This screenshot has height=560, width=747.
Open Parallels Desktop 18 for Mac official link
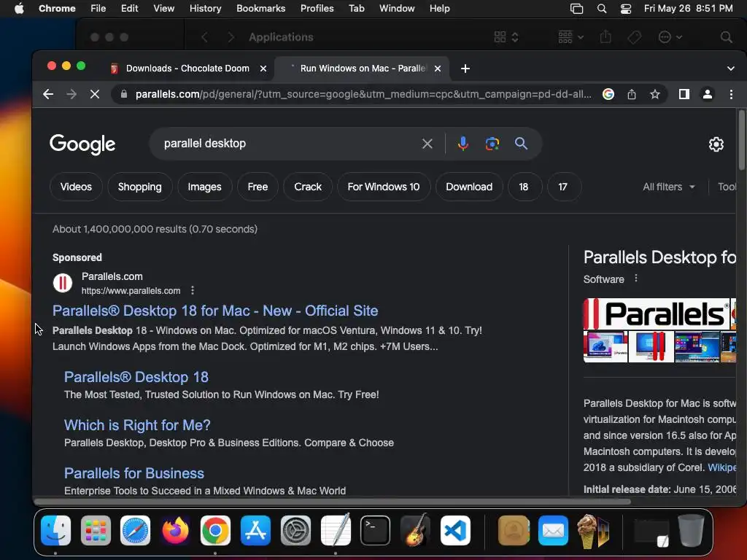[215, 311]
